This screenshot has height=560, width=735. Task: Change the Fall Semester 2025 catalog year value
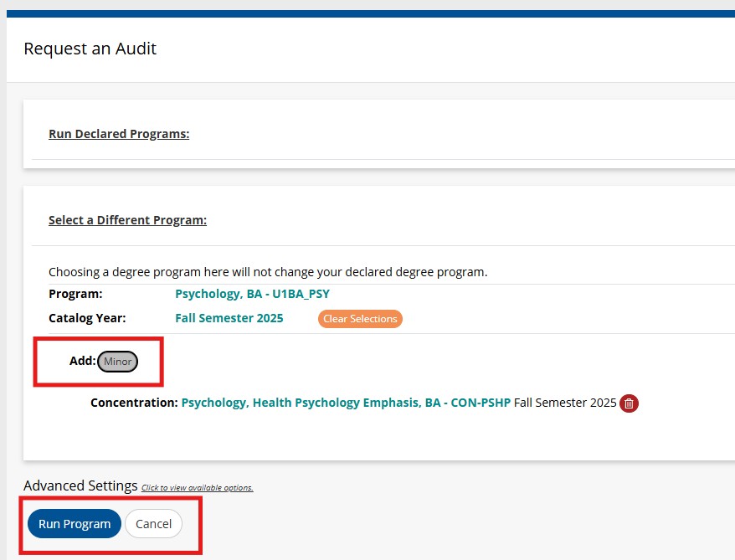tap(229, 318)
